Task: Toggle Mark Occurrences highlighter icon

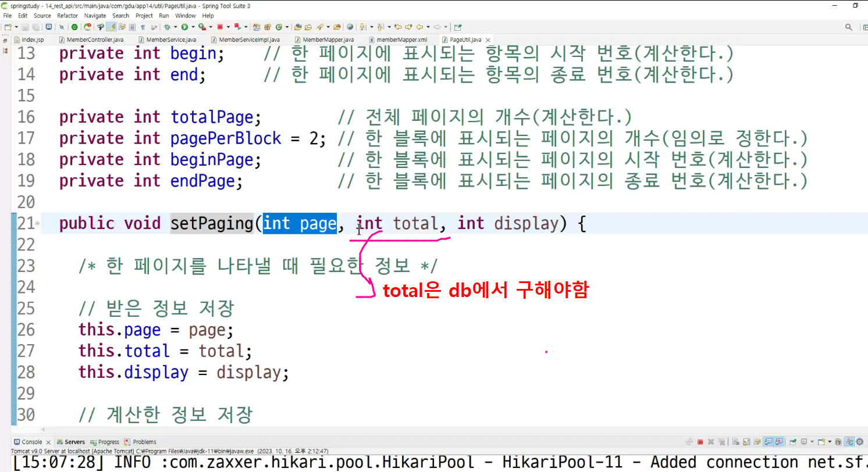Action: pos(111,27)
